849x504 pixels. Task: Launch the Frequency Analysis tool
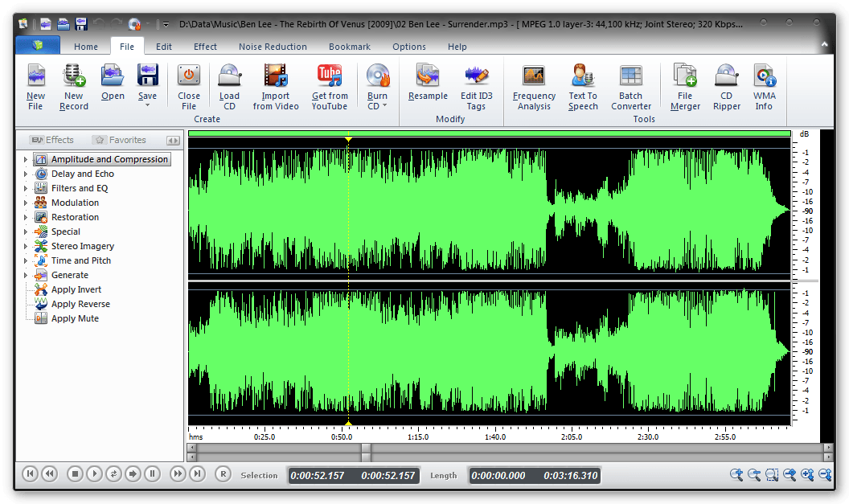pos(534,76)
